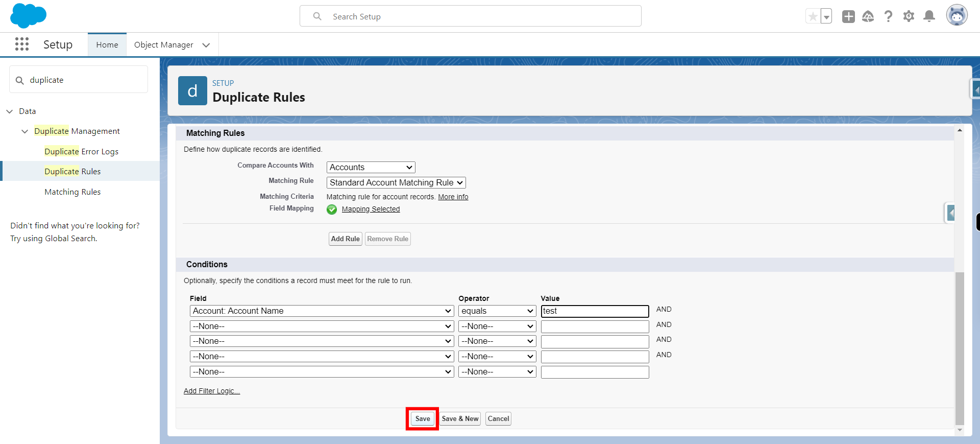
Task: Open the second row Operator dropdown
Action: 497,326
